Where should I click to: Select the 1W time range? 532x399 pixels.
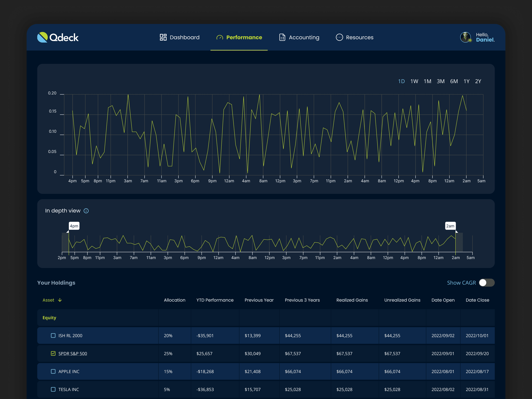click(414, 81)
